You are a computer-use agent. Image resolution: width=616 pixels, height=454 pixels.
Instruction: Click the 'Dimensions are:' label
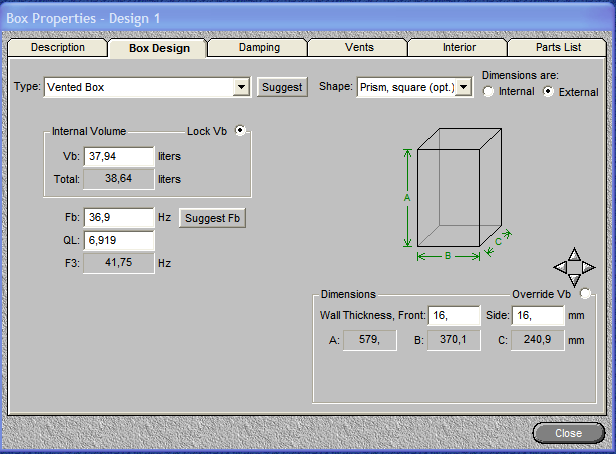[520, 75]
